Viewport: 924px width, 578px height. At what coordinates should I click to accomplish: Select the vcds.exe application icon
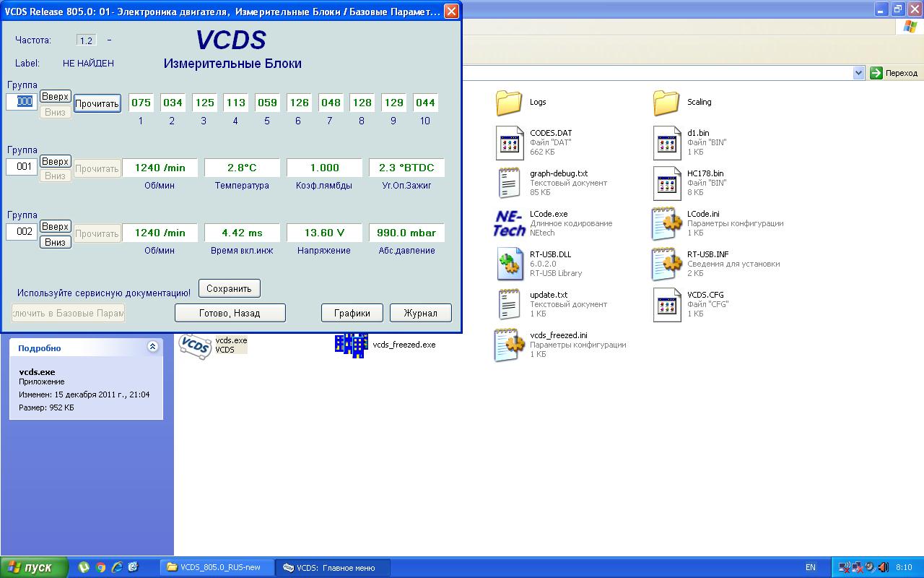pyautogui.click(x=194, y=345)
